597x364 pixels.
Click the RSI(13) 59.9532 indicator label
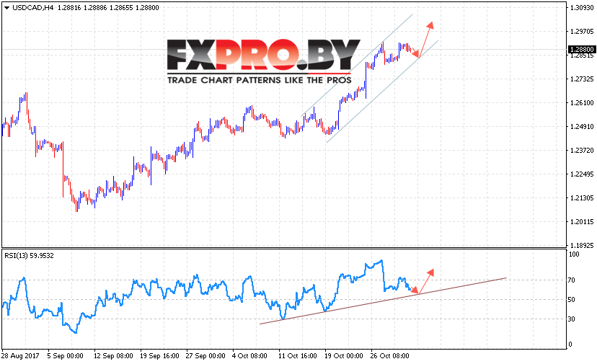29,256
